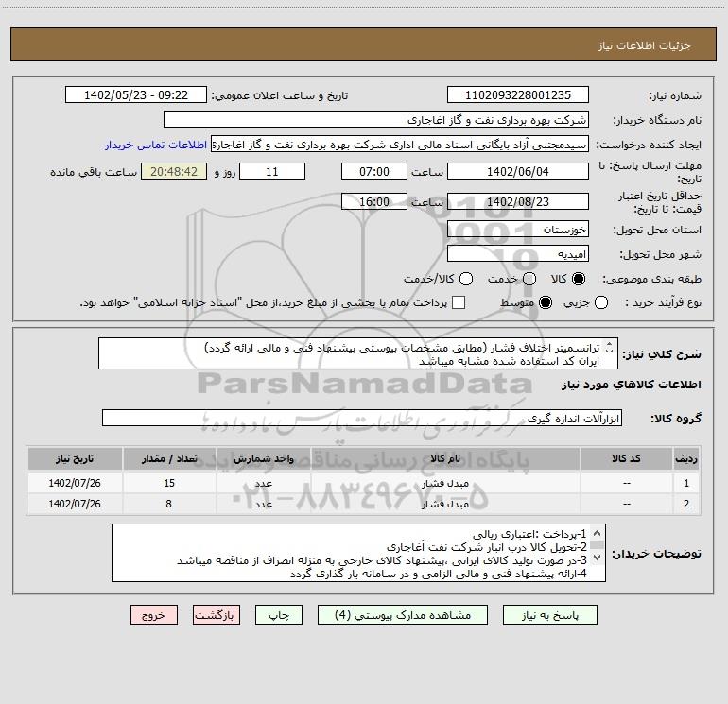Click the delivery city field امیدیه
728x704 pixels.
point(518,253)
